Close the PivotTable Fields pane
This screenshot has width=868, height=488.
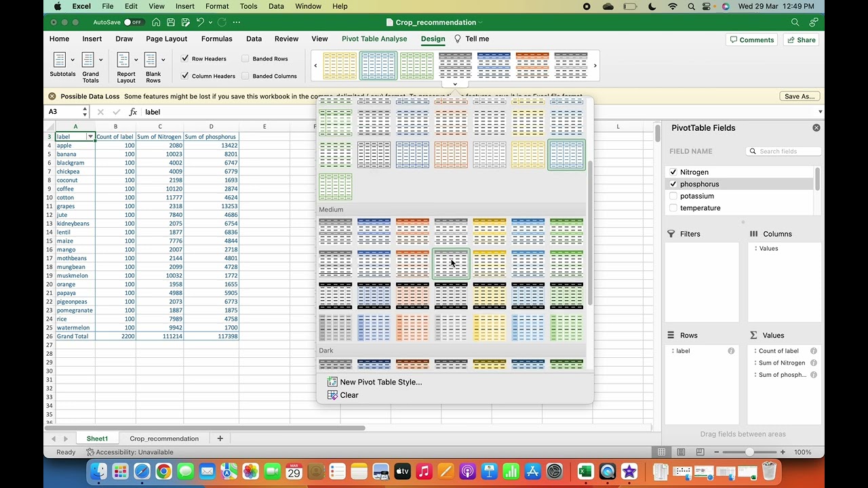point(816,127)
